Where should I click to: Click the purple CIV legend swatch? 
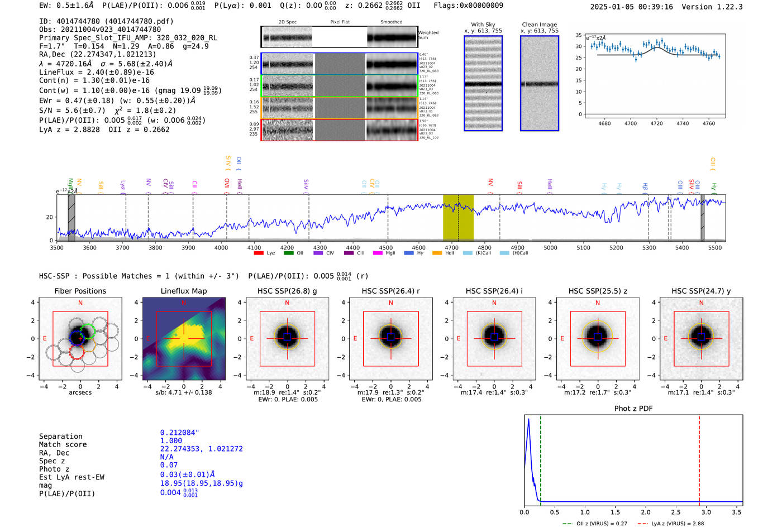[x=318, y=253]
